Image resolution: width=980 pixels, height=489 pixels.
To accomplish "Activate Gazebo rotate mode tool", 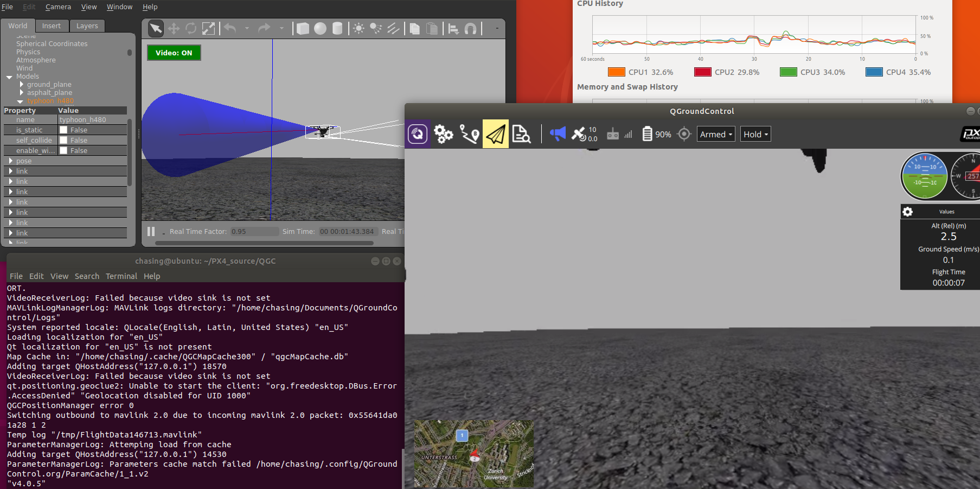I will pos(191,29).
